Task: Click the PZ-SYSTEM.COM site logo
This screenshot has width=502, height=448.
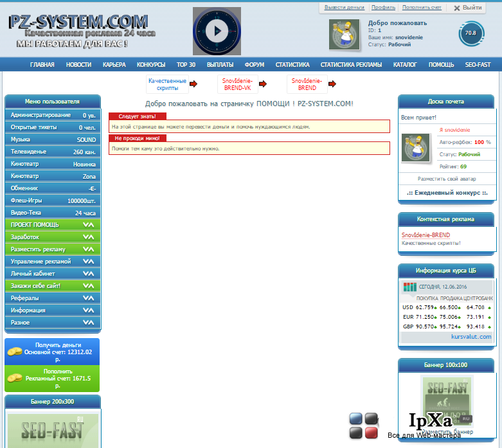Action: 78,22
